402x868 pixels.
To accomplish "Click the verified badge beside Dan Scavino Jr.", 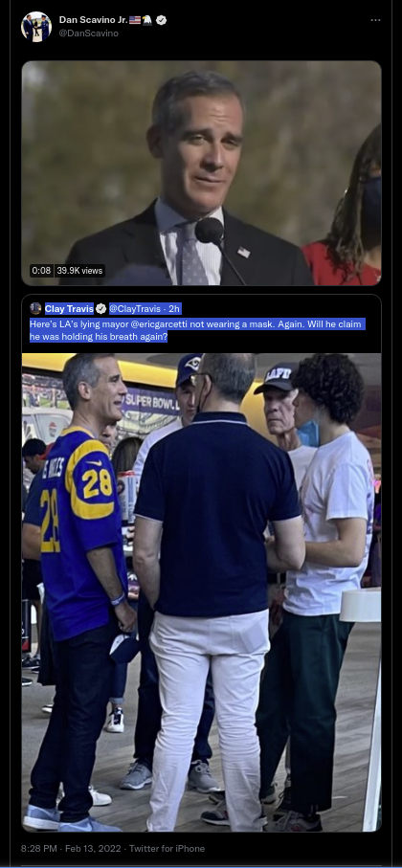I will coord(161,20).
